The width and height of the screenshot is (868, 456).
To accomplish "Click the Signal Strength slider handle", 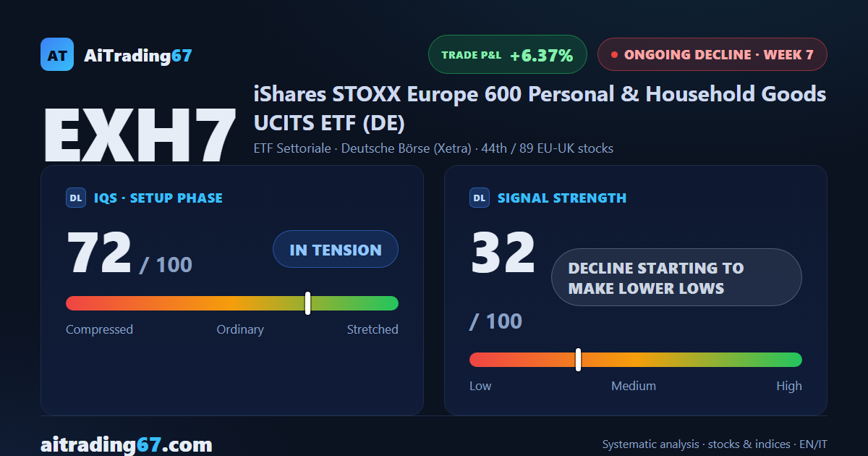I will pyautogui.click(x=579, y=360).
